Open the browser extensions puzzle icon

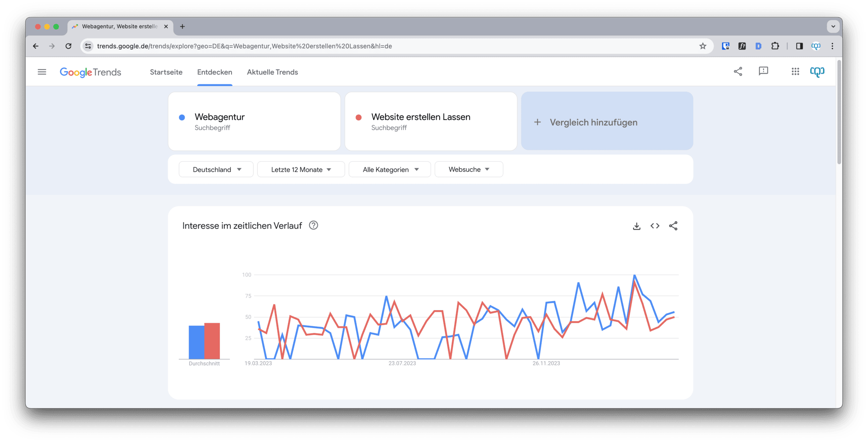coord(775,46)
